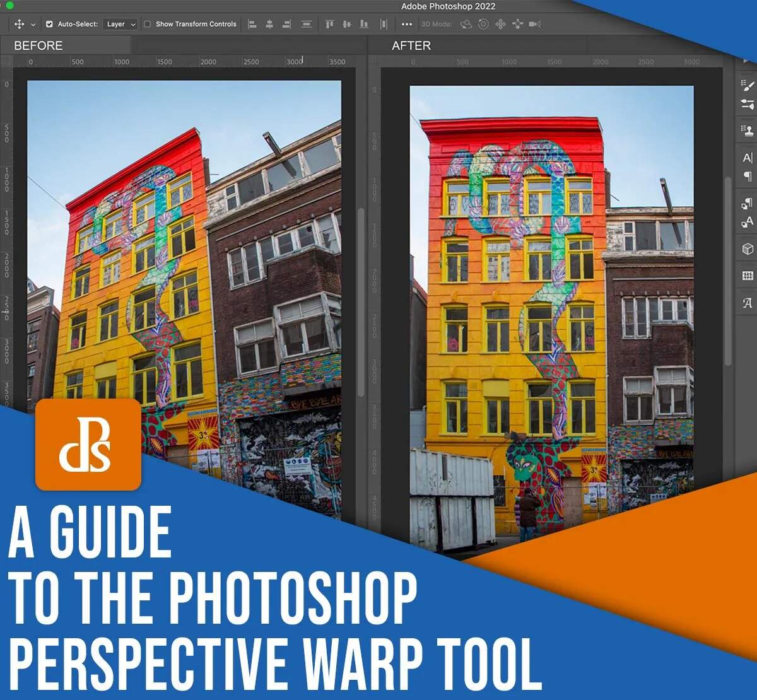Open the Clone Source panel icon

click(748, 130)
